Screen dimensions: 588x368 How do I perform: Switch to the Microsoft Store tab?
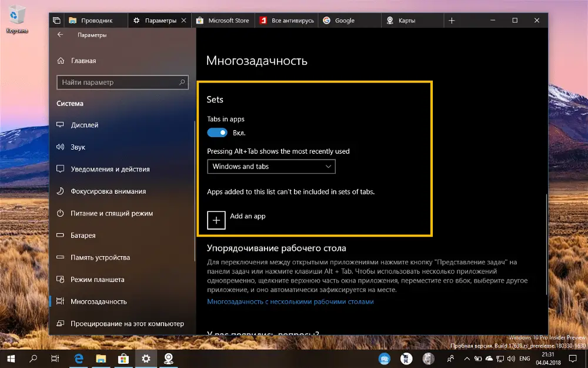coord(223,21)
